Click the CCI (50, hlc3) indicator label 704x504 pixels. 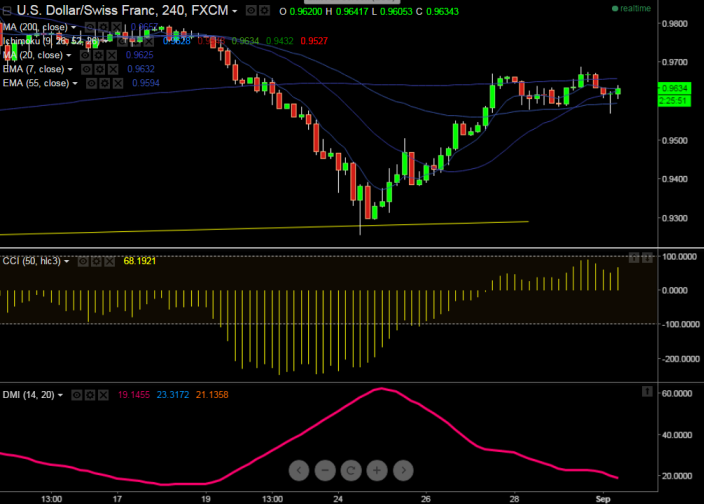31,261
